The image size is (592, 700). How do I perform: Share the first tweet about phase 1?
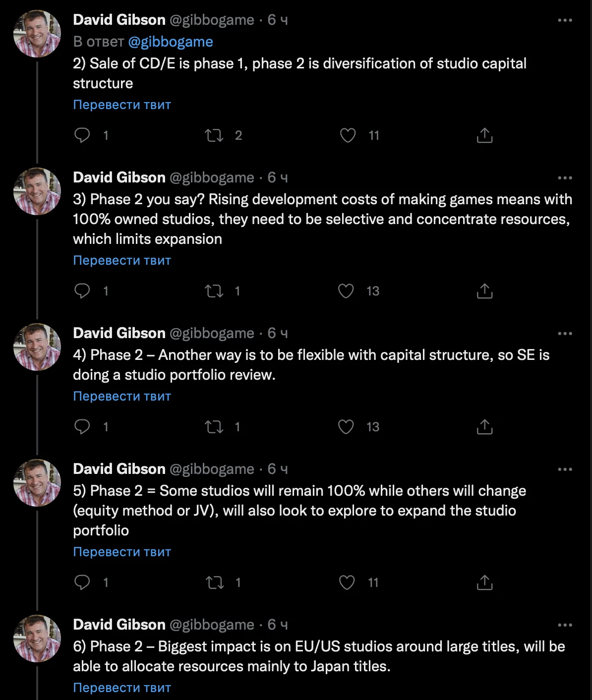tap(484, 135)
